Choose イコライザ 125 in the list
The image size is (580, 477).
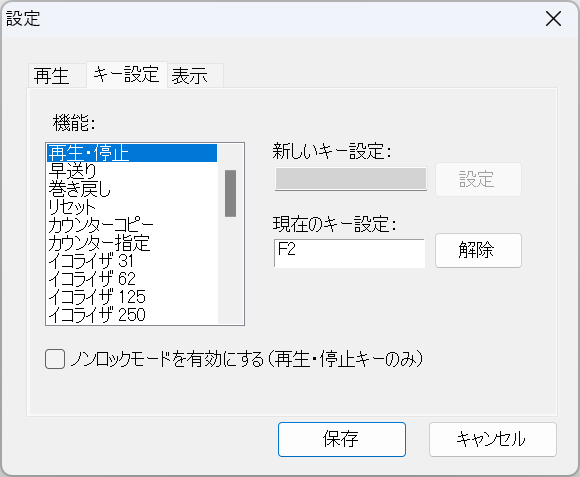(x=132, y=297)
